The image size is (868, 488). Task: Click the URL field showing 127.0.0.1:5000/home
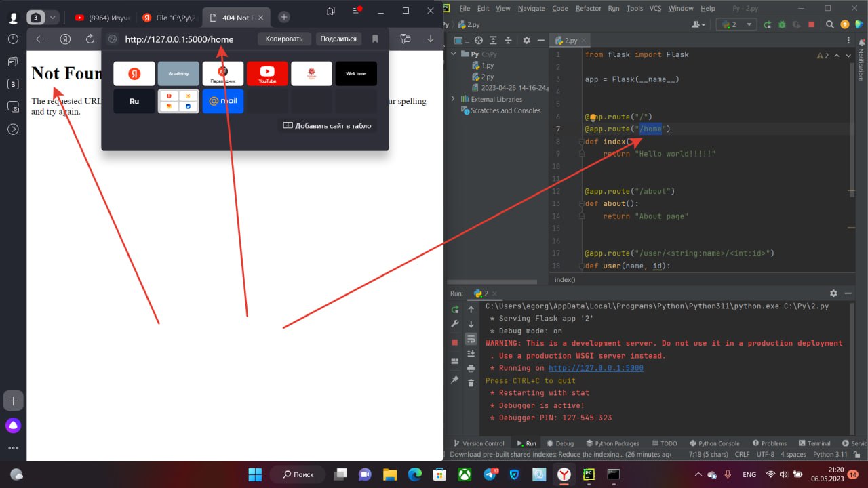point(179,39)
